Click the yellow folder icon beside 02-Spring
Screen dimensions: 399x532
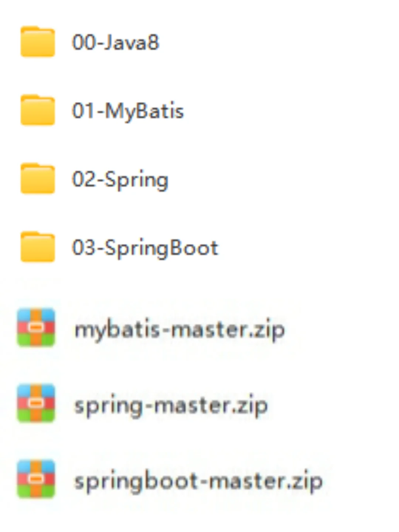click(x=38, y=178)
